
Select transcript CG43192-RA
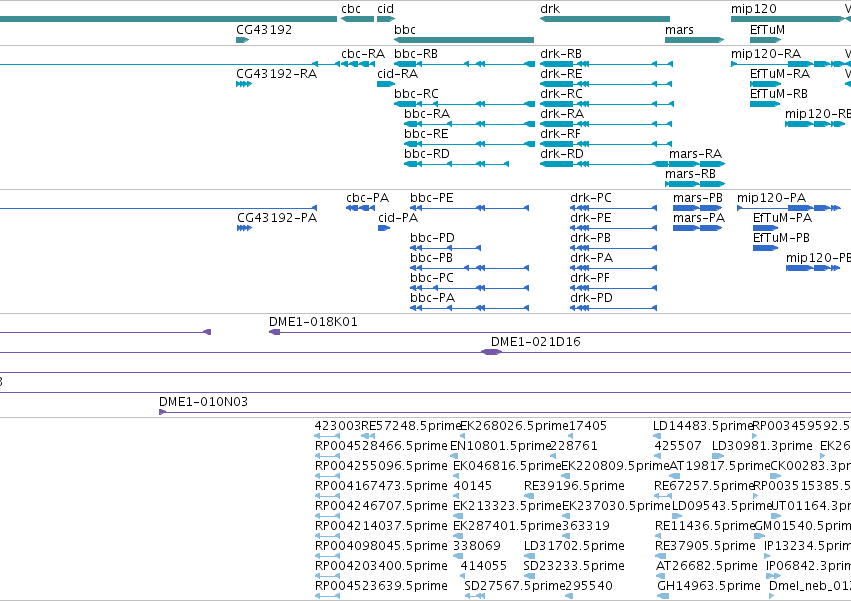(x=276, y=74)
